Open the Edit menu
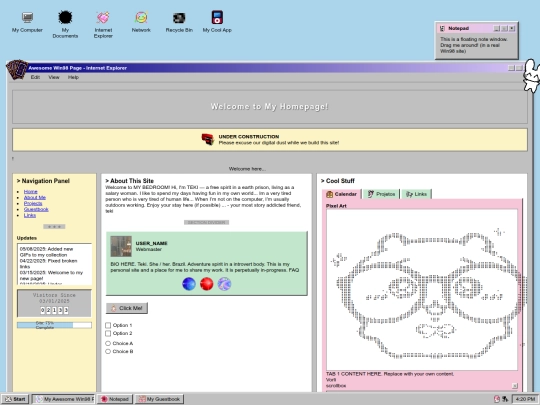Screen dimensions: 540x405 35,77
